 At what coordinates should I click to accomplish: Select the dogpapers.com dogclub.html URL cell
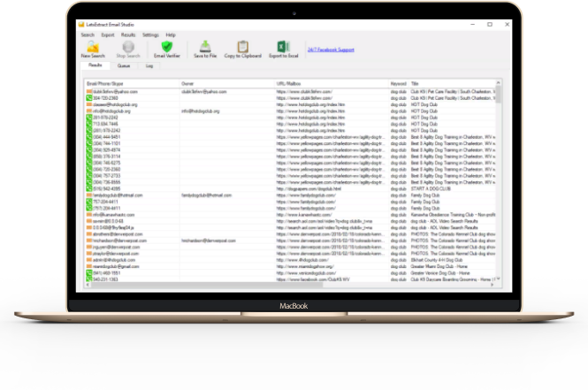click(x=309, y=188)
